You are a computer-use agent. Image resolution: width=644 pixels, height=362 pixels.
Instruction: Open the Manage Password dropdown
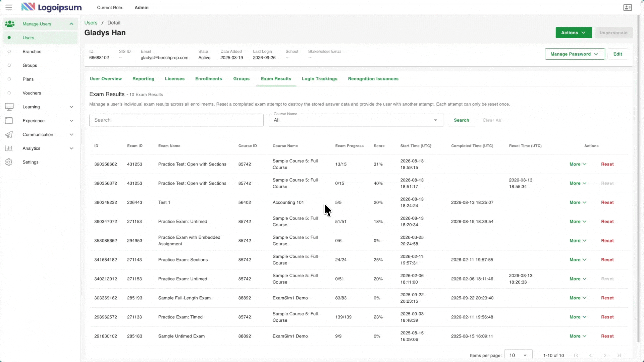pyautogui.click(x=575, y=54)
